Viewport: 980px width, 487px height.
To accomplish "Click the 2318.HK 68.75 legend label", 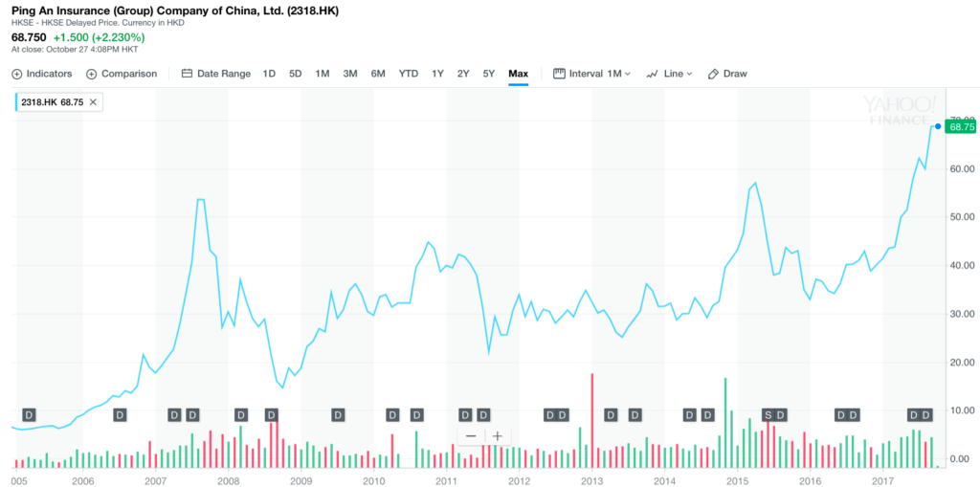I will (x=53, y=102).
